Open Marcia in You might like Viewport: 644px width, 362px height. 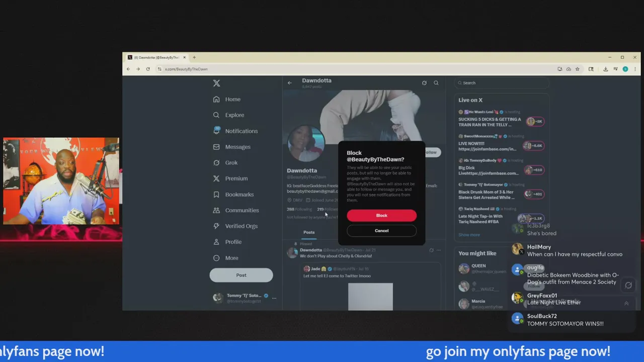click(x=478, y=301)
